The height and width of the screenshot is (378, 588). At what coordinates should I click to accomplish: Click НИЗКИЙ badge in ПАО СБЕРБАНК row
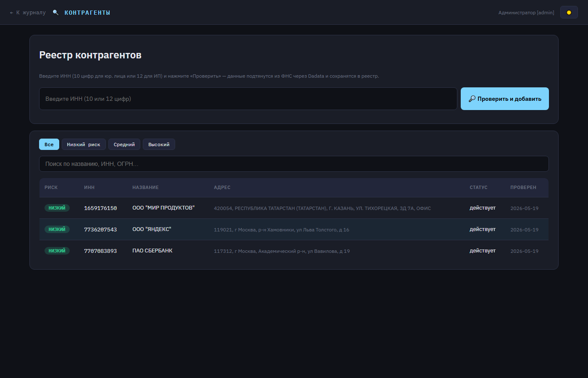(57, 251)
